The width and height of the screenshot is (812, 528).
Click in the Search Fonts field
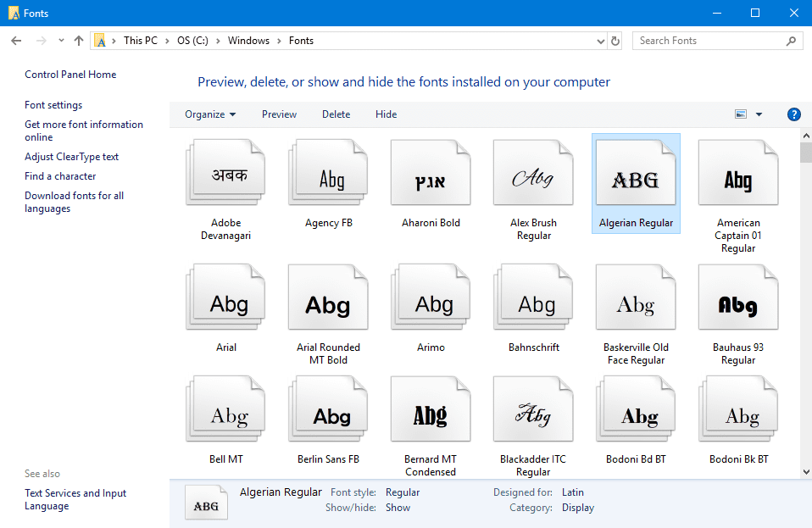pos(710,41)
